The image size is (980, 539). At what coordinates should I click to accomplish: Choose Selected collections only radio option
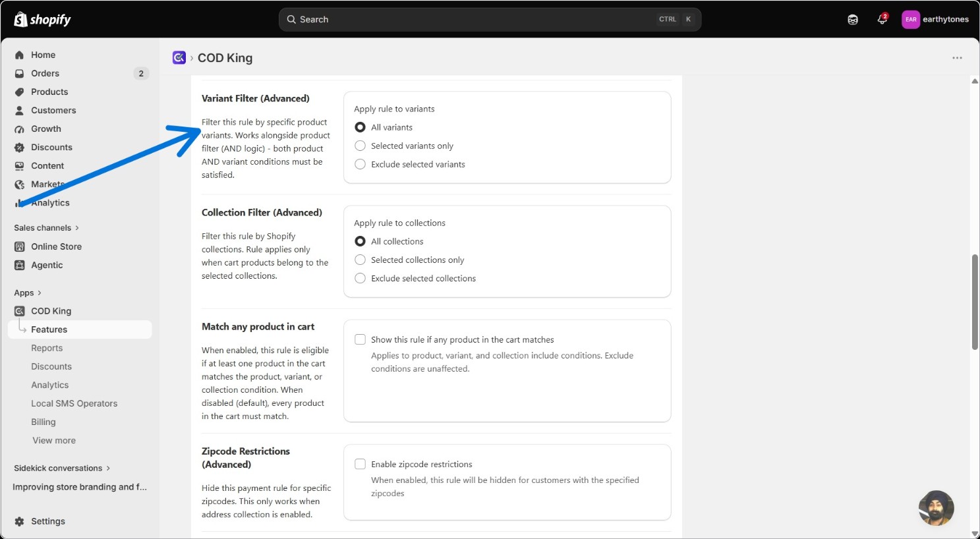pyautogui.click(x=360, y=260)
